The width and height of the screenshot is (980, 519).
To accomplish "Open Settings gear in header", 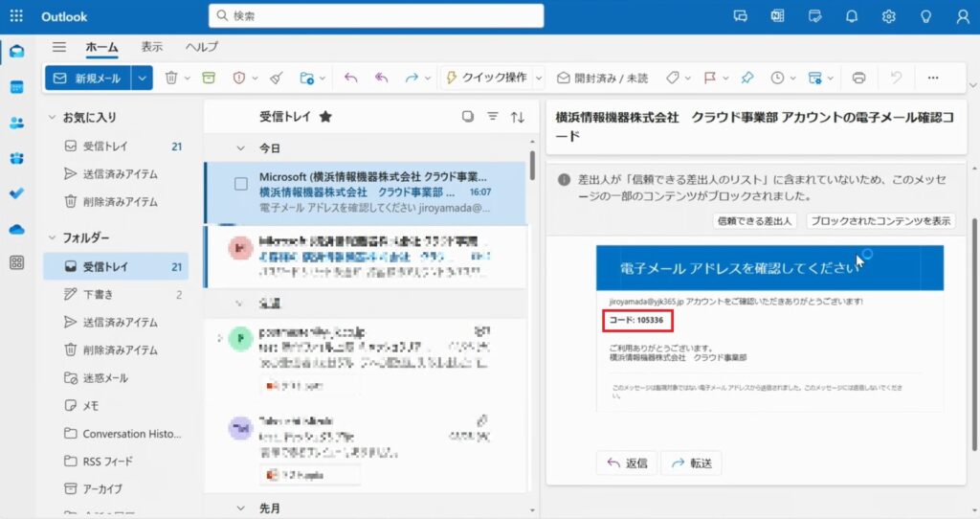I will (889, 16).
